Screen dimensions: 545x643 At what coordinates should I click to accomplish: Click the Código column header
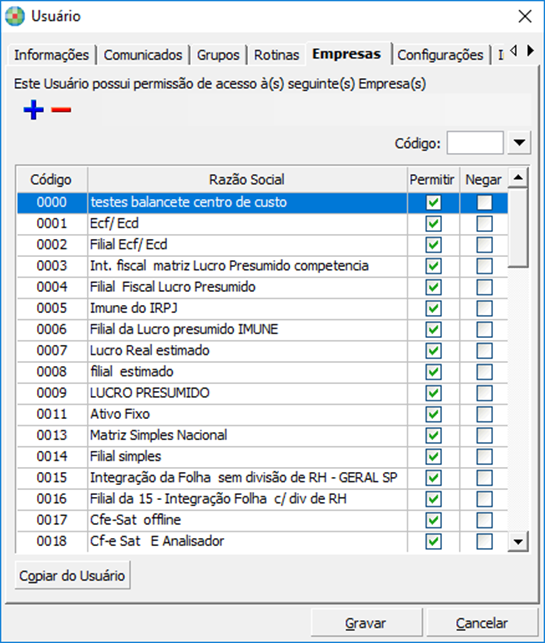pyautogui.click(x=51, y=180)
